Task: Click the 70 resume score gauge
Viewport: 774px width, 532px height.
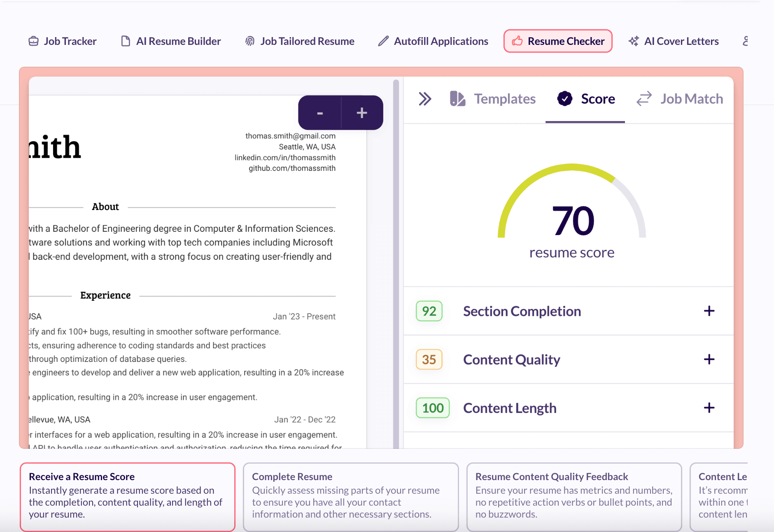Action: [572, 214]
